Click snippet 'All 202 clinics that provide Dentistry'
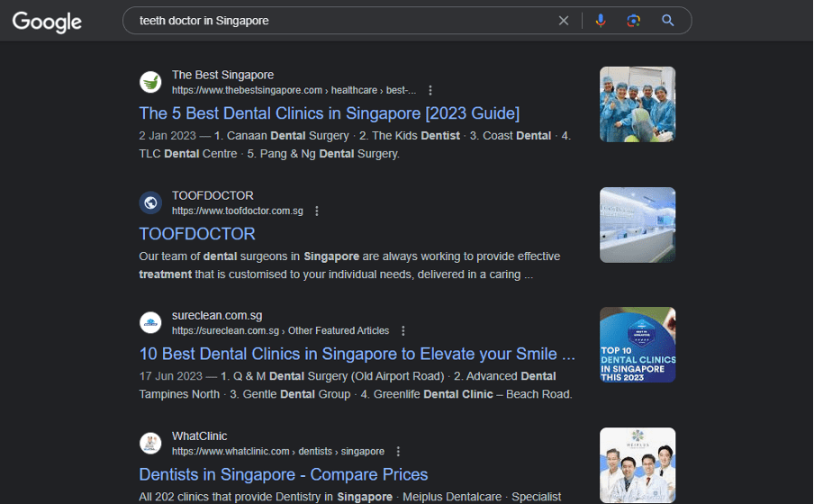The width and height of the screenshot is (814, 504). (x=350, y=497)
